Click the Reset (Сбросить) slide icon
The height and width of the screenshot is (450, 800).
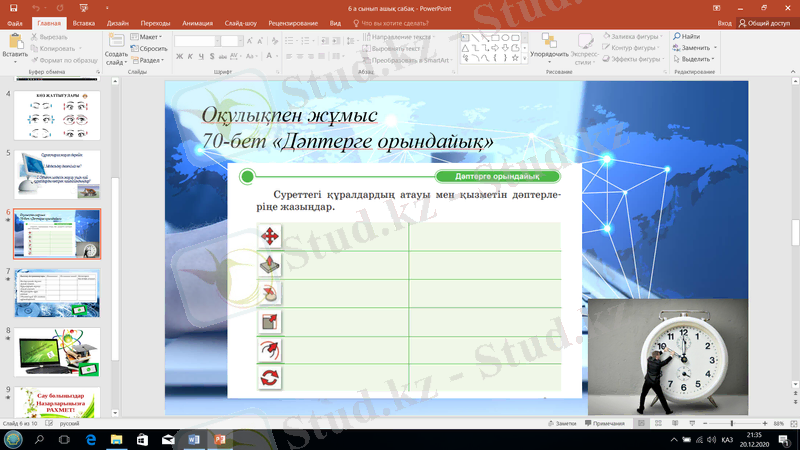point(150,48)
